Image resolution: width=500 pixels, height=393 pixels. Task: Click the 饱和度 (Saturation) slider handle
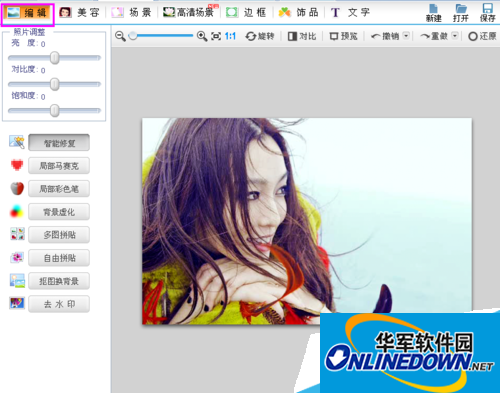pos(55,110)
